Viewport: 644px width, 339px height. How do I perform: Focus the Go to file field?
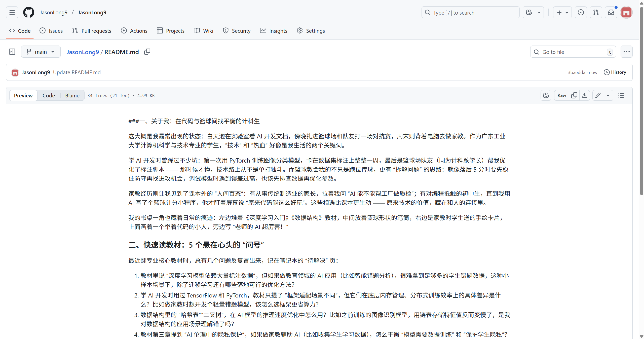[573, 52]
